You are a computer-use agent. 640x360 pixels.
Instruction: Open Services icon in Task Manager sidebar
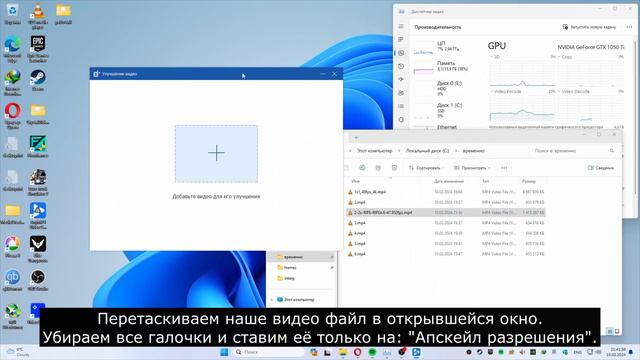pyautogui.click(x=401, y=120)
